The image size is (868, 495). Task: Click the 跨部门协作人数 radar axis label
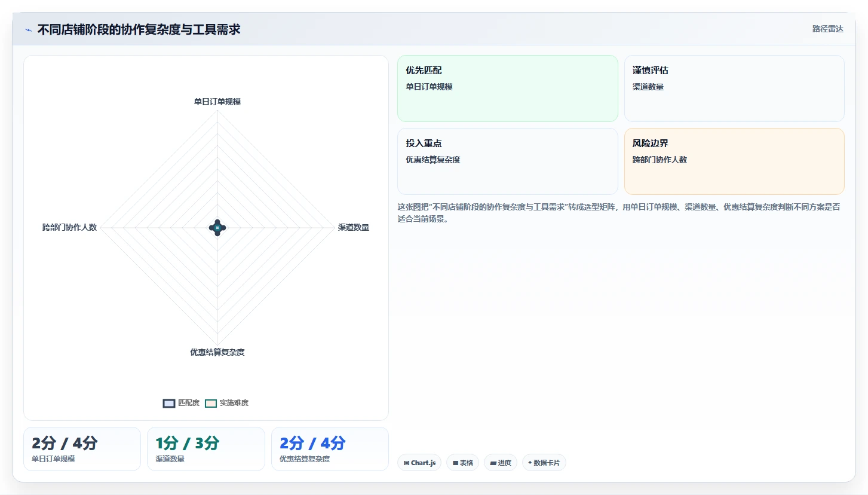coord(69,227)
